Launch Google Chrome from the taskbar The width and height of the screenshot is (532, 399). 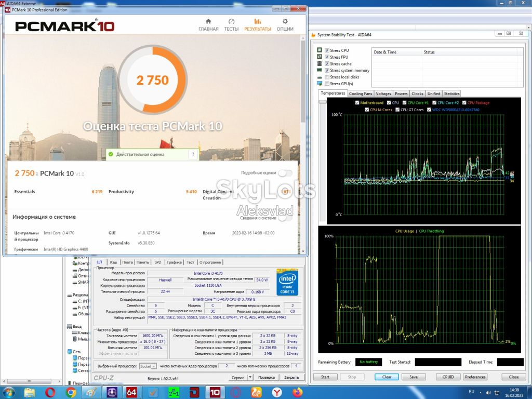tap(71, 392)
